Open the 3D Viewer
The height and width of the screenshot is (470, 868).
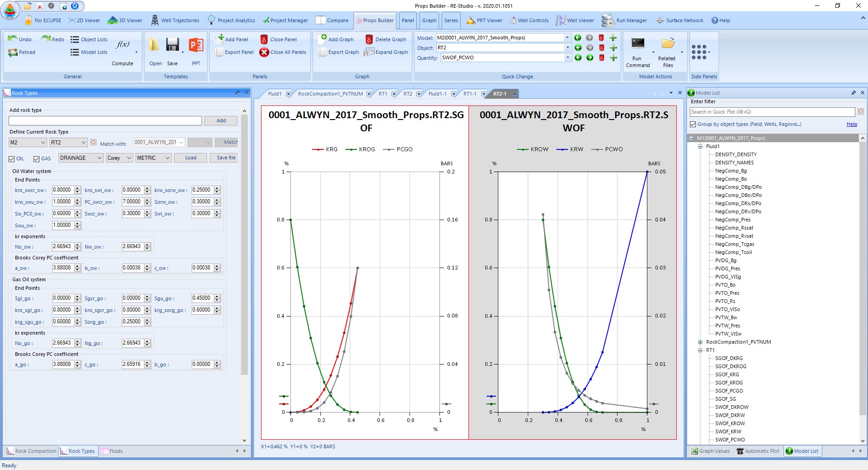(125, 20)
